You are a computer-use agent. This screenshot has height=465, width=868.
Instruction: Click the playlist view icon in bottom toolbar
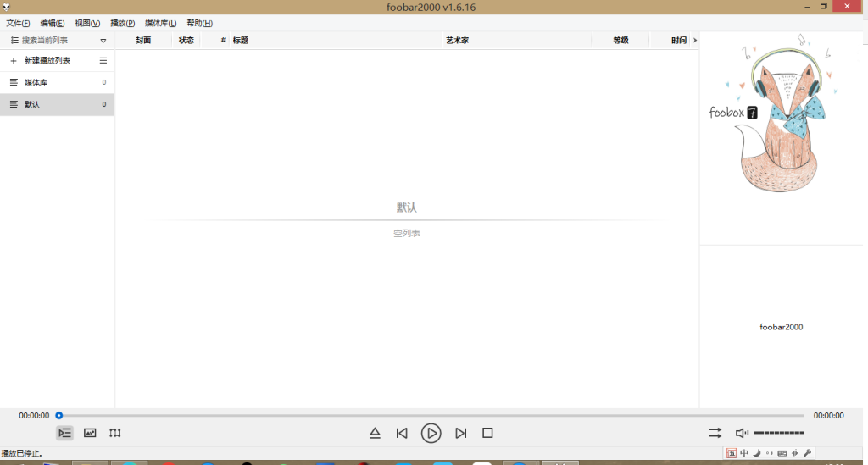pyautogui.click(x=64, y=433)
